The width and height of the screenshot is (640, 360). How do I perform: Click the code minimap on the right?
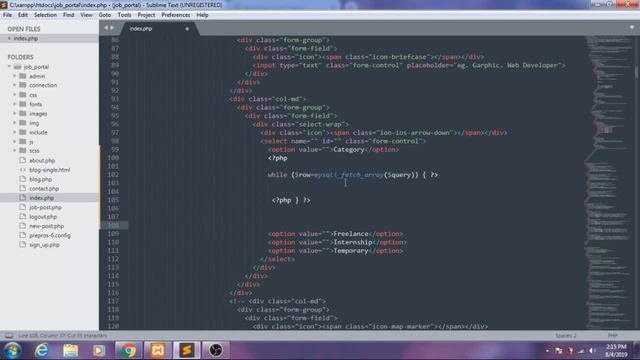[608, 182]
